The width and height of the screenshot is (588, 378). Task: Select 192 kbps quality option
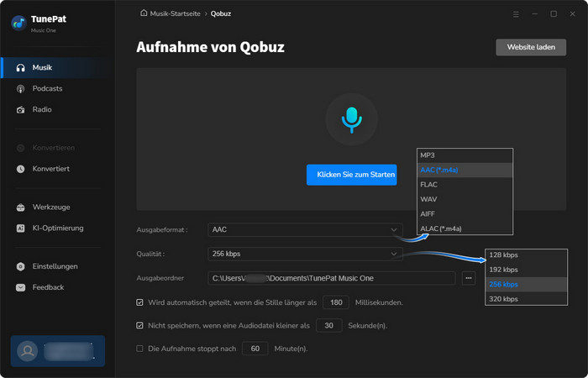[526, 270]
